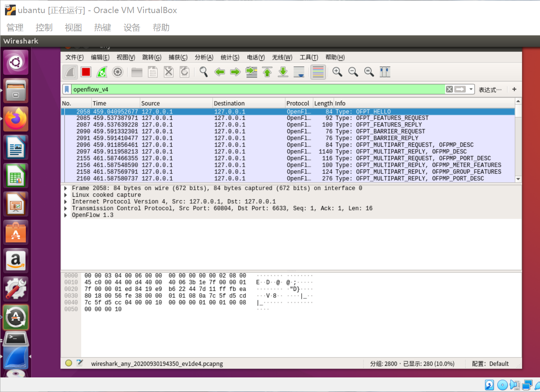The image size is (540, 392).
Task: Expand Linux cooked capture section
Action: 65,195
